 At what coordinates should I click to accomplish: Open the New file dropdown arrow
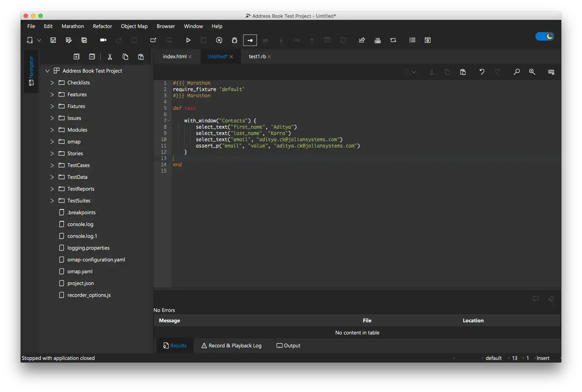click(x=39, y=40)
